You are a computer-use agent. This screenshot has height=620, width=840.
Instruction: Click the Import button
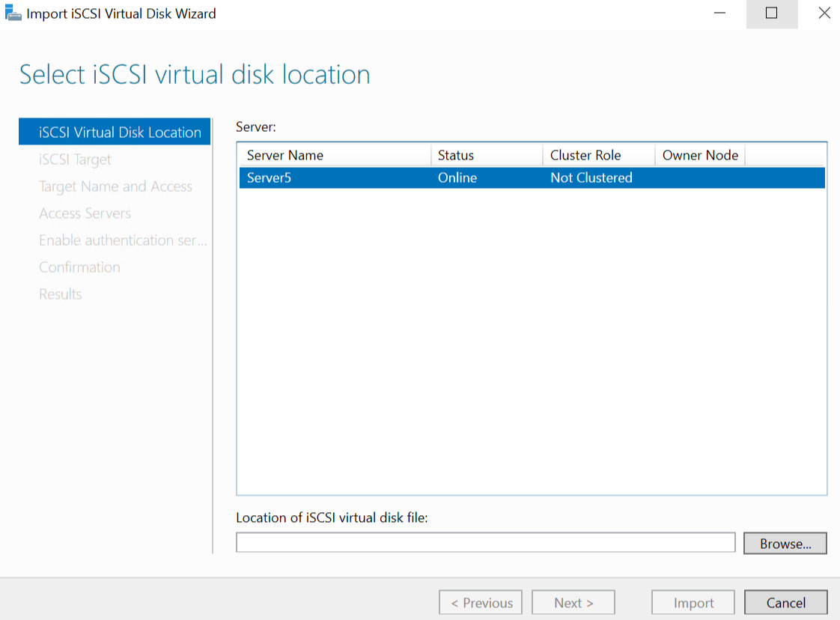pos(693,603)
